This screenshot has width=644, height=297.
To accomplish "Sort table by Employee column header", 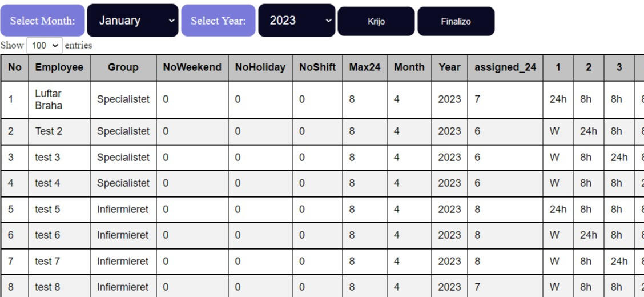I will tap(59, 67).
